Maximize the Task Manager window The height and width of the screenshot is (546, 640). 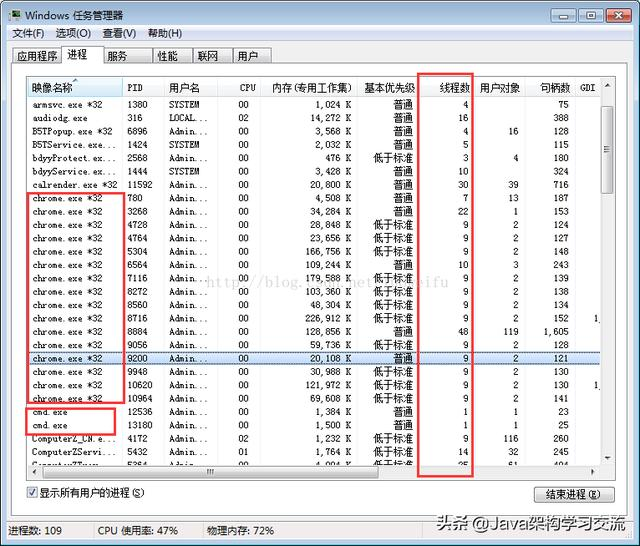[591, 16]
